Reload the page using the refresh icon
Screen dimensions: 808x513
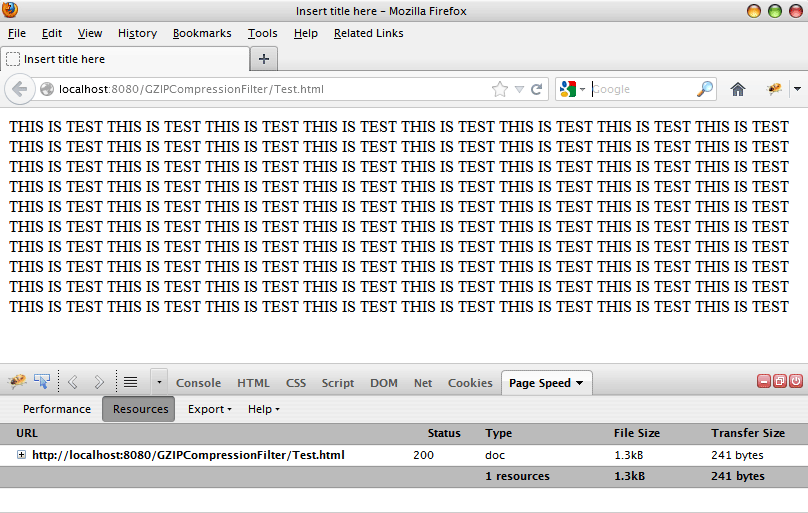click(x=537, y=89)
